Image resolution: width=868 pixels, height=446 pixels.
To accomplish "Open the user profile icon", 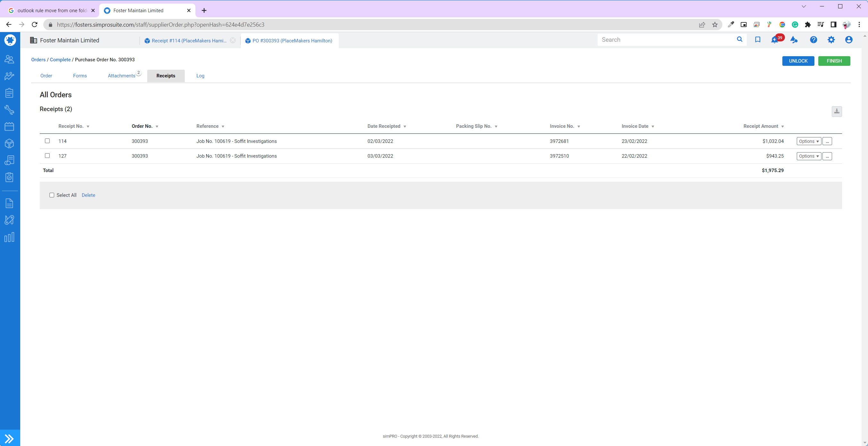I will click(x=849, y=40).
